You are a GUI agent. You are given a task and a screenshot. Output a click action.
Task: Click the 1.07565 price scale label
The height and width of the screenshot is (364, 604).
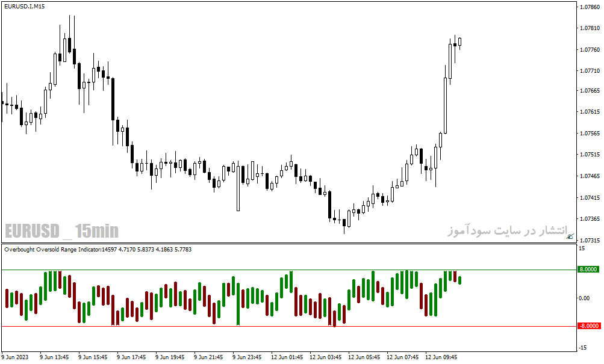(x=590, y=134)
